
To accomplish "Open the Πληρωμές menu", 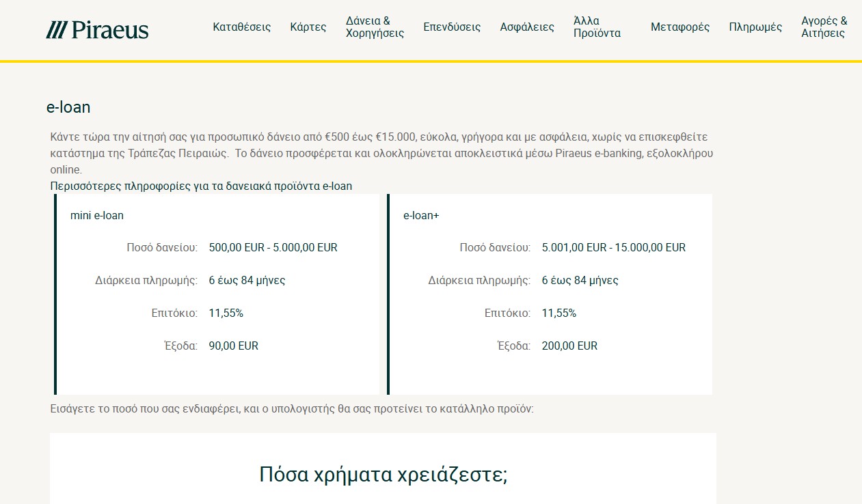I will 755,27.
